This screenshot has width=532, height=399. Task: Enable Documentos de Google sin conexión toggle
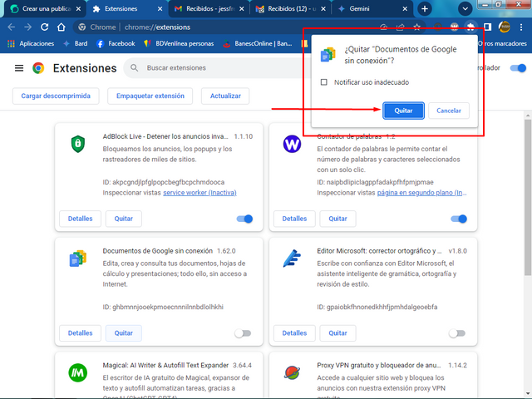tap(243, 333)
